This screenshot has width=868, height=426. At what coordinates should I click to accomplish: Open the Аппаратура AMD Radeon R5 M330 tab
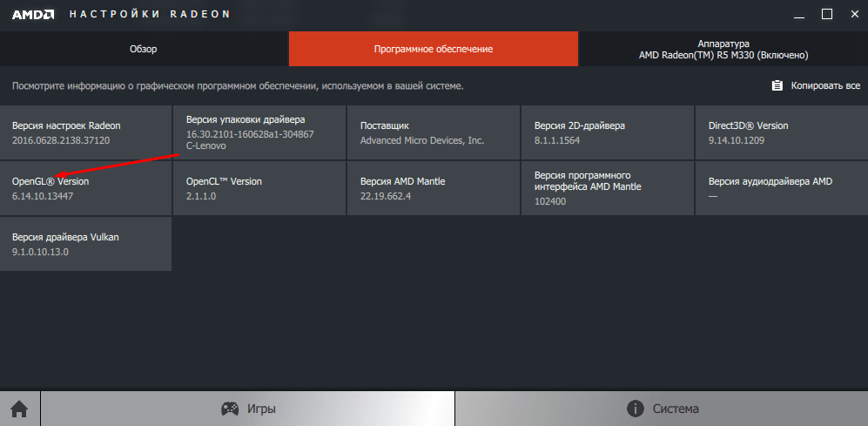(x=723, y=49)
